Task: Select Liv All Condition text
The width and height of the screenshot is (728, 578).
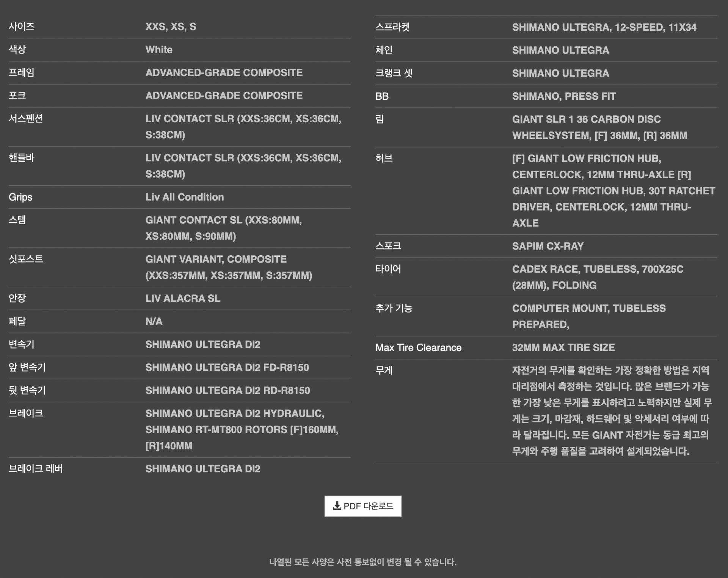Action: [185, 197]
